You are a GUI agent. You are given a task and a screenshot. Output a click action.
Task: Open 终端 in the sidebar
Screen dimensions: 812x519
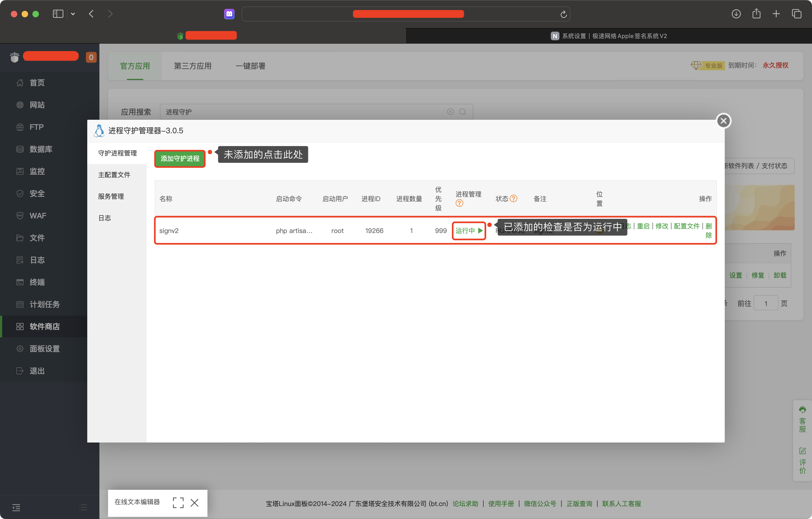click(x=37, y=282)
